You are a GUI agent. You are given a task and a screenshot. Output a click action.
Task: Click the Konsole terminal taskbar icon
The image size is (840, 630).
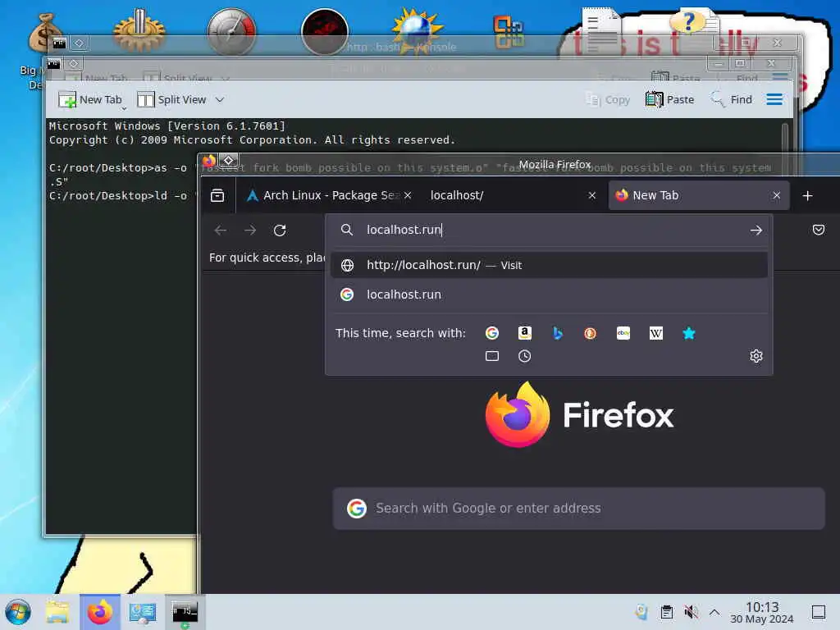click(185, 612)
